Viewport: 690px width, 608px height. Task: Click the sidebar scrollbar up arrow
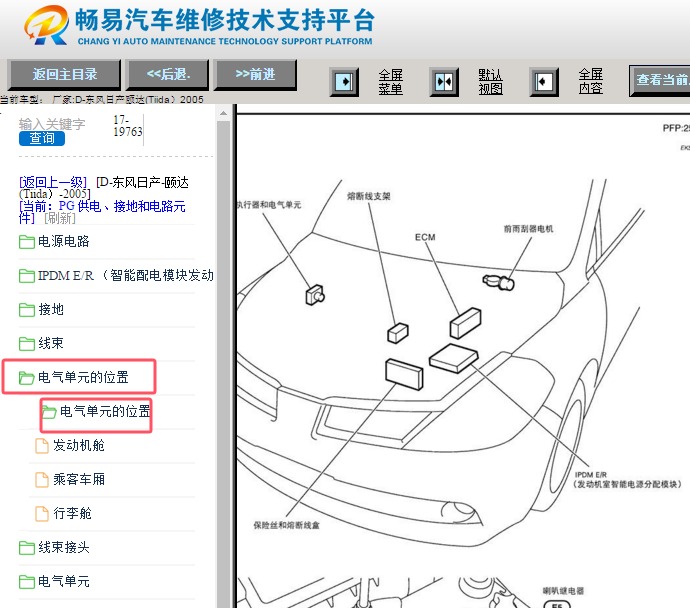pos(224,114)
